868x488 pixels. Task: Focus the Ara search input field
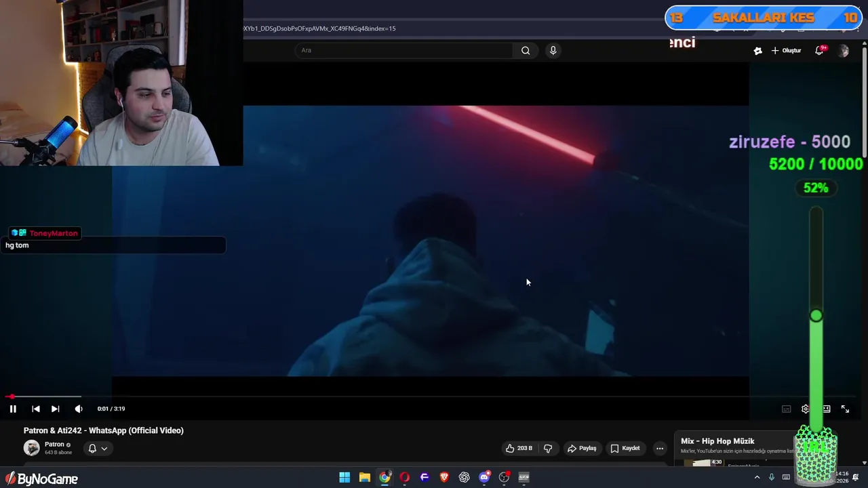coord(403,50)
